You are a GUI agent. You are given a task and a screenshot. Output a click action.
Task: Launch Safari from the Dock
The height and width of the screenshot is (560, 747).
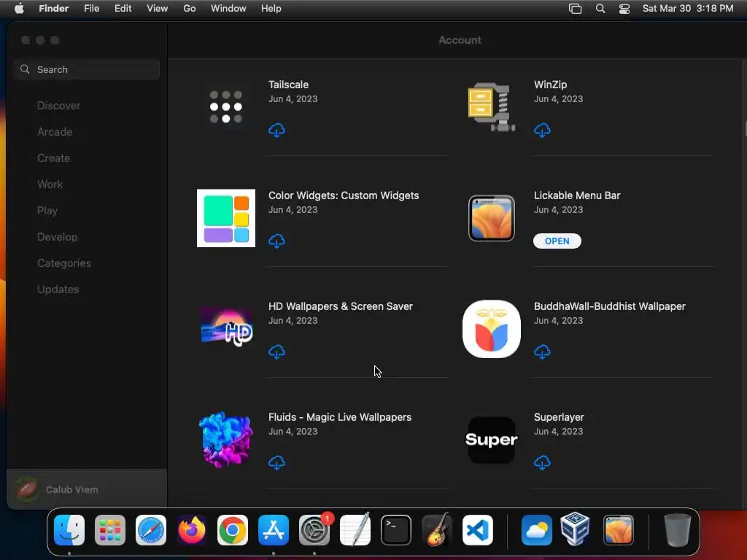tap(151, 530)
